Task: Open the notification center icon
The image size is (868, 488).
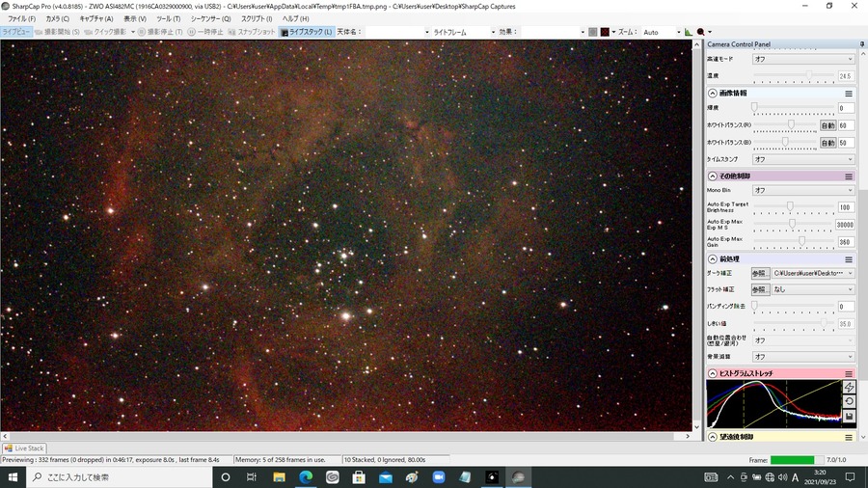Action: [x=851, y=477]
